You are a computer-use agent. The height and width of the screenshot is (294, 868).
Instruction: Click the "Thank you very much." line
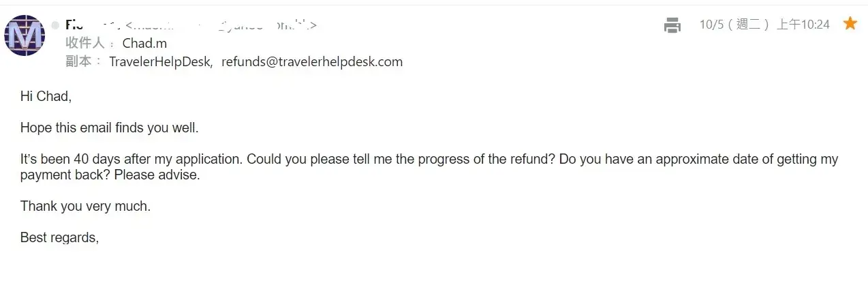click(x=85, y=206)
